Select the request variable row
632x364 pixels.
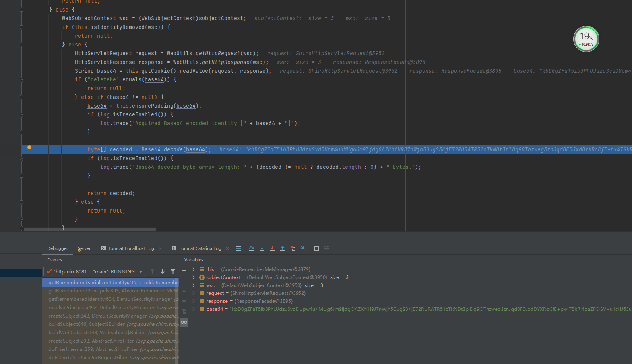410,293
